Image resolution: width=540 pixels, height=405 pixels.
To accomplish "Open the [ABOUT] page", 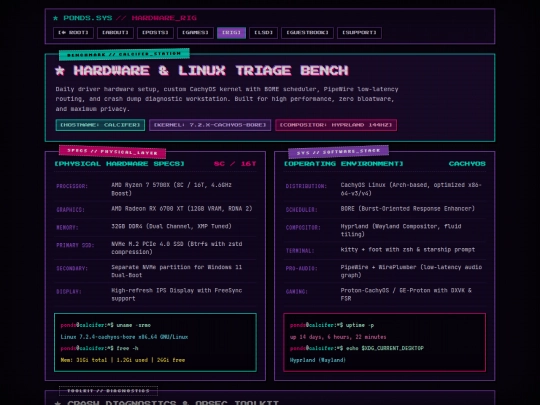I will 115,33.
